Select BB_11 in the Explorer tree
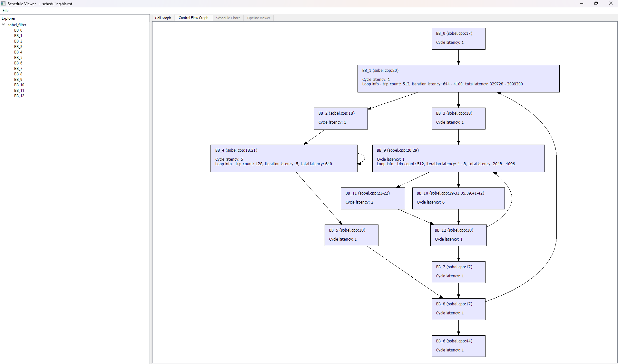The height and width of the screenshot is (364, 618). point(19,91)
